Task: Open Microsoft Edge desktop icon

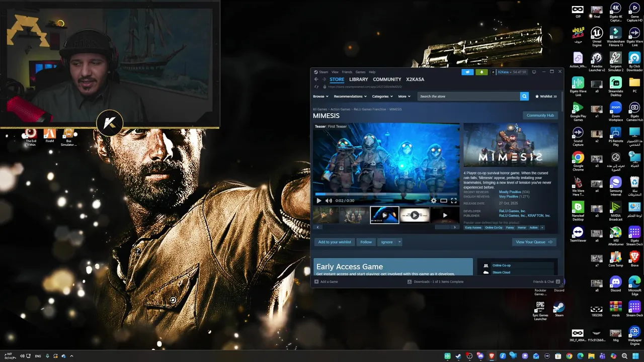Action: point(634,286)
